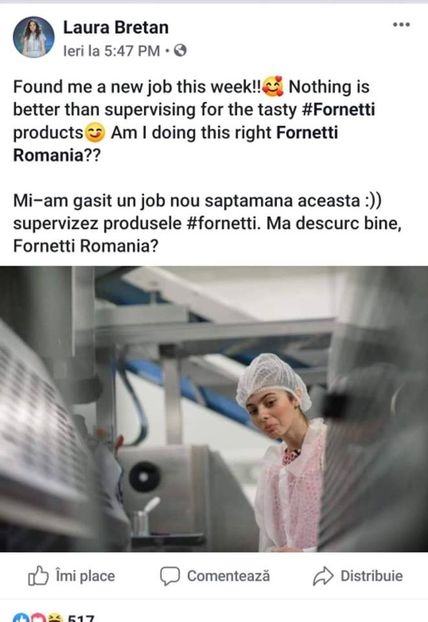Click the share arrow icon
This screenshot has height=622, width=428.
[x=323, y=576]
